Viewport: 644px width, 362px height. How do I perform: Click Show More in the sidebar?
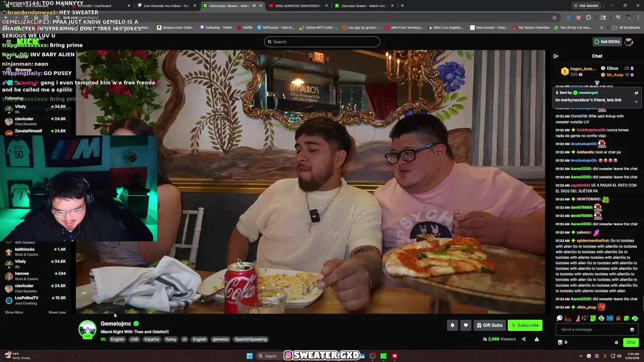tap(14, 312)
